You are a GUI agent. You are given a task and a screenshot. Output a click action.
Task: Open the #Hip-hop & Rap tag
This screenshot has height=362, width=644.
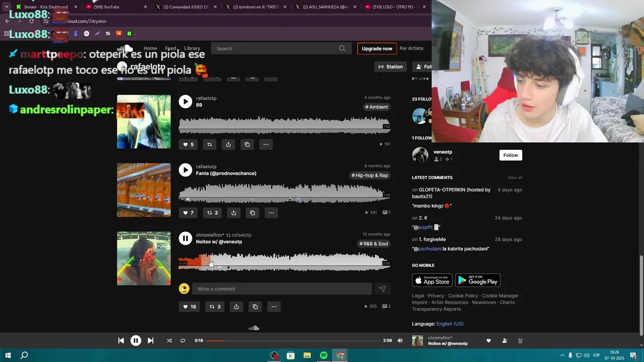(370, 175)
